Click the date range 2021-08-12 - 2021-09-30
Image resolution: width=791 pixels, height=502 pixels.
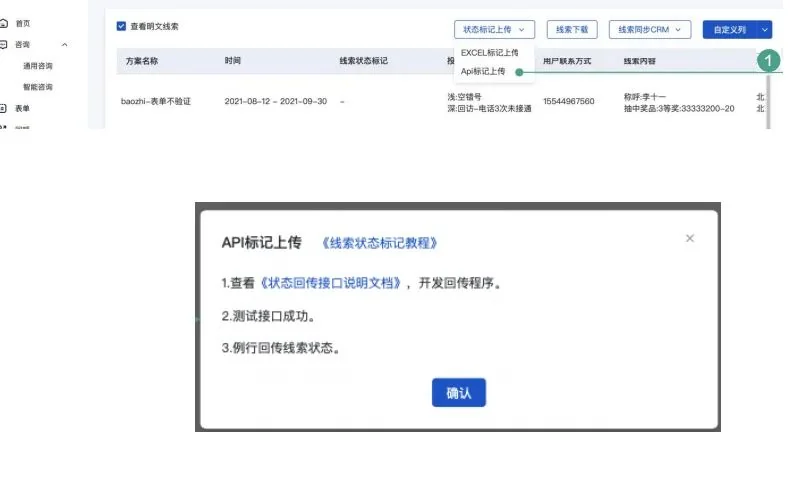(x=275, y=101)
